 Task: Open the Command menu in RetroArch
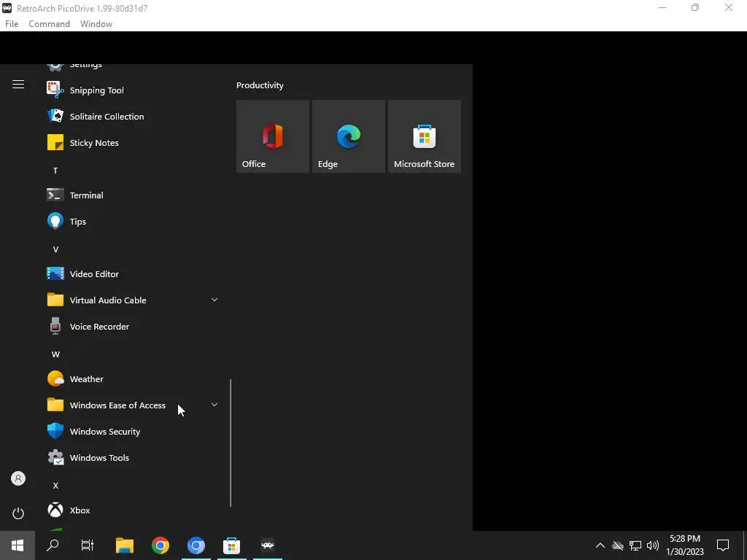[49, 24]
